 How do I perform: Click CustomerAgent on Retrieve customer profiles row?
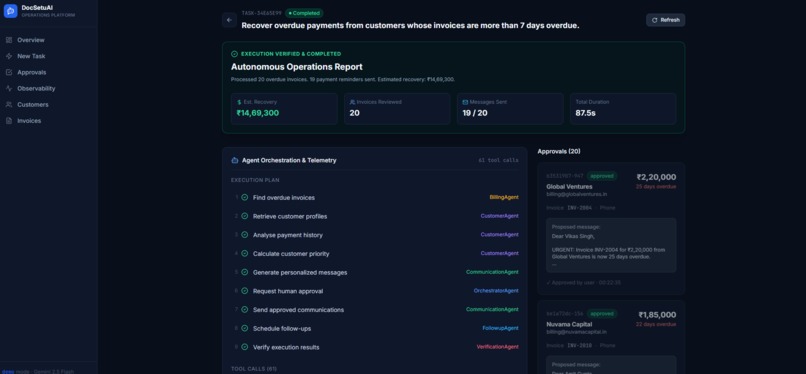coord(500,216)
